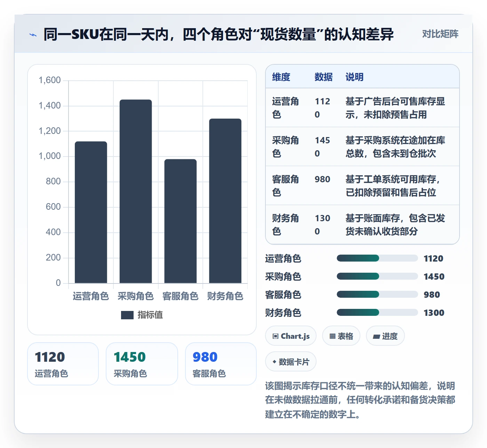Viewport: 487px width, 448px height.
Task: Click the 客服角色 progress bar
Action: coord(377,294)
